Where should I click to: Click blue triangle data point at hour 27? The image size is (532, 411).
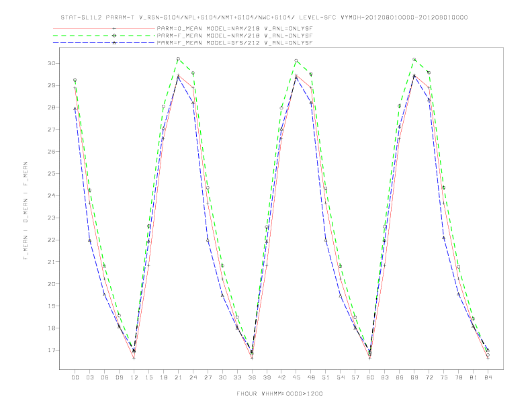pyautogui.click(x=208, y=240)
